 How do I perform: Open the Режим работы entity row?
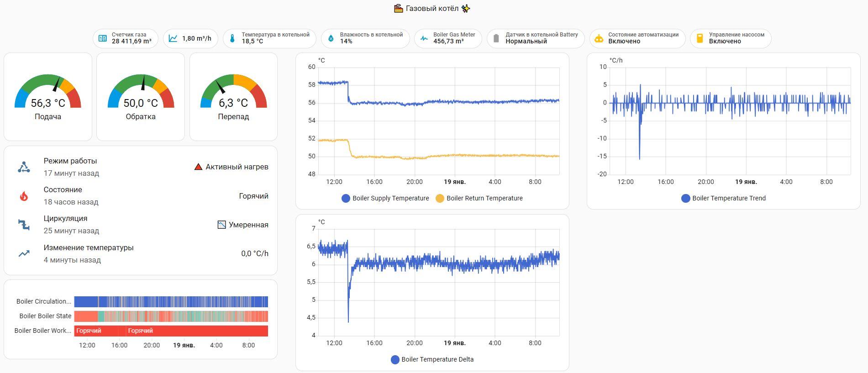(x=141, y=167)
